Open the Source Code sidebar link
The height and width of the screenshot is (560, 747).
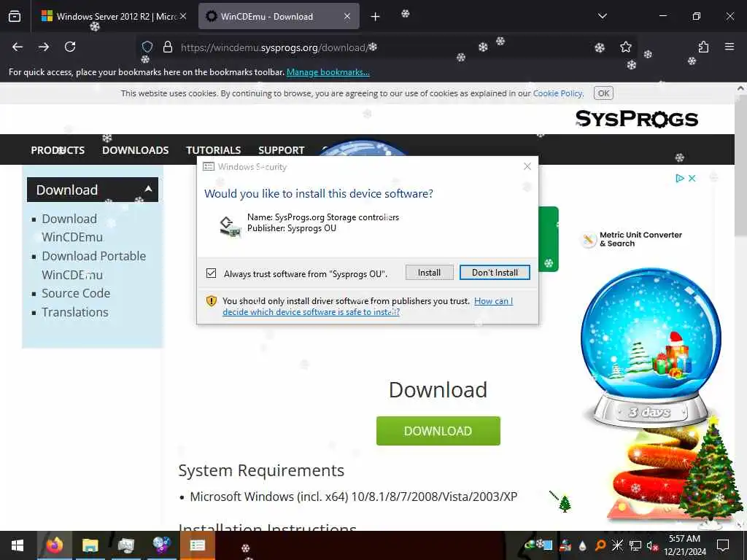point(76,293)
